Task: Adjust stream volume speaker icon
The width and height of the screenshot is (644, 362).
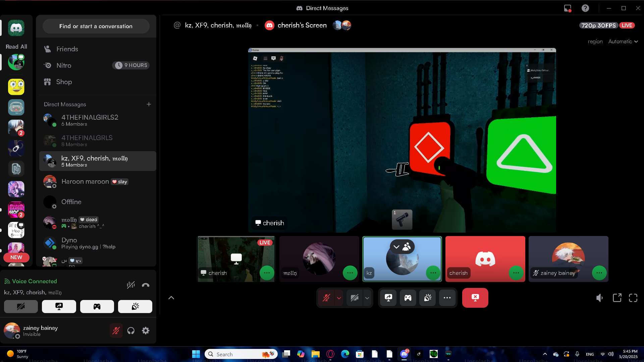Action: point(599,298)
